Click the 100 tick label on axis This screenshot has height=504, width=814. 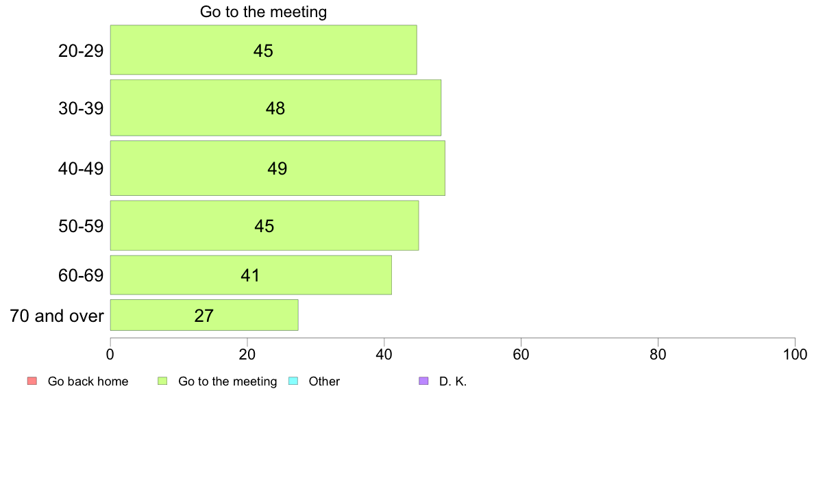pos(795,355)
